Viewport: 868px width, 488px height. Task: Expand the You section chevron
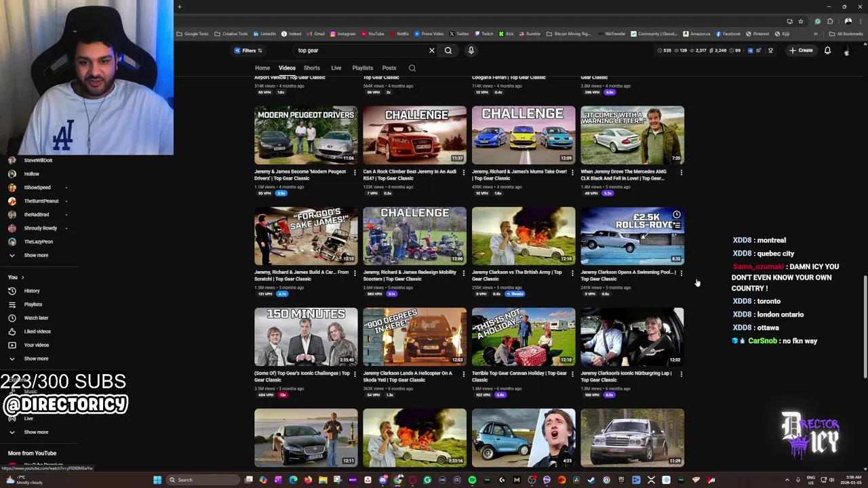point(22,277)
